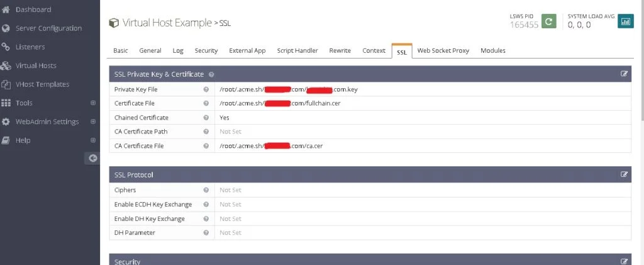Edit SSL Private Key & Certificate section

coord(625,74)
